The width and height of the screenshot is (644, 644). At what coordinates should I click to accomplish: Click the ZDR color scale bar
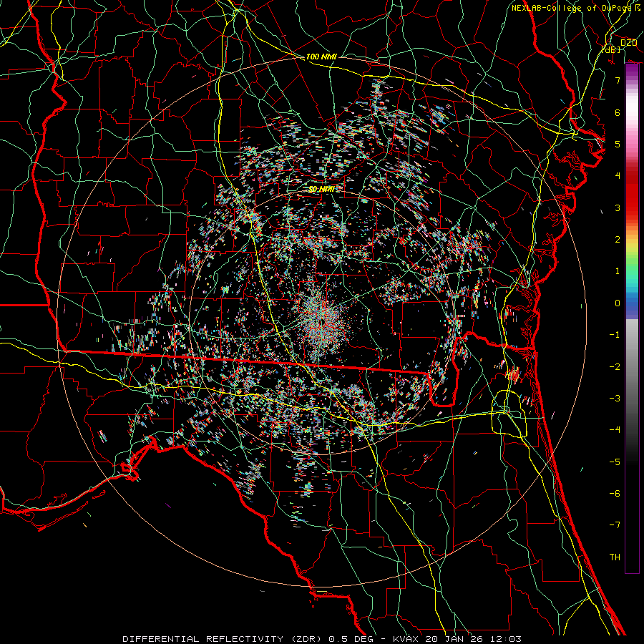click(632, 318)
